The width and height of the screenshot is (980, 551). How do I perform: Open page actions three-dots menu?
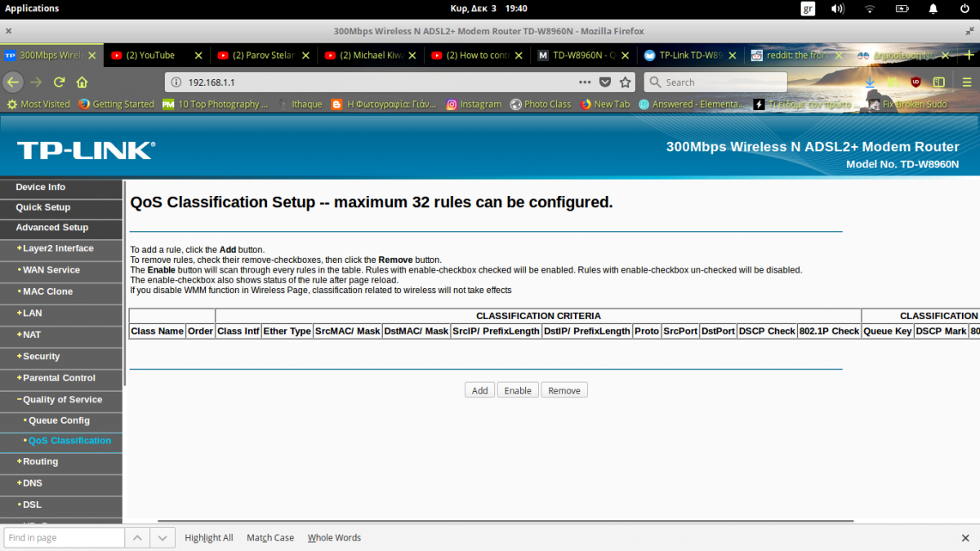point(585,82)
